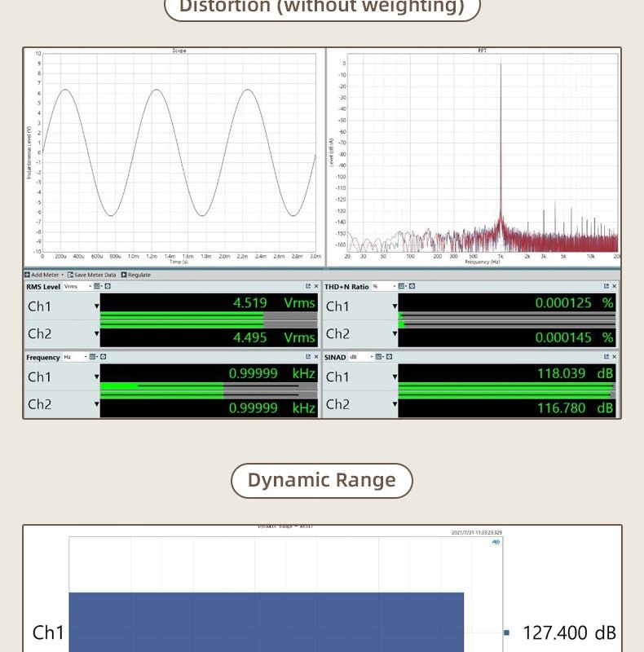Undock the Frequency meter panel
Viewport: 644px width, 652px height.
[x=308, y=357]
